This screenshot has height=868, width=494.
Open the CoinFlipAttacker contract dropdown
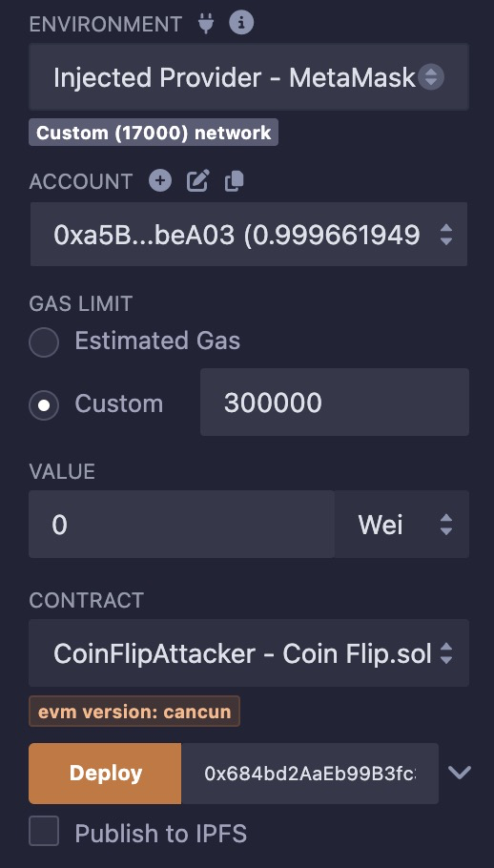pyautogui.click(x=249, y=653)
